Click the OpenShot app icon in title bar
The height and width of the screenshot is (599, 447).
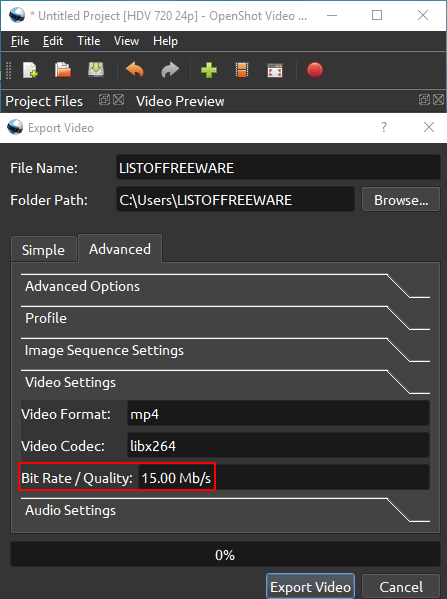click(16, 15)
